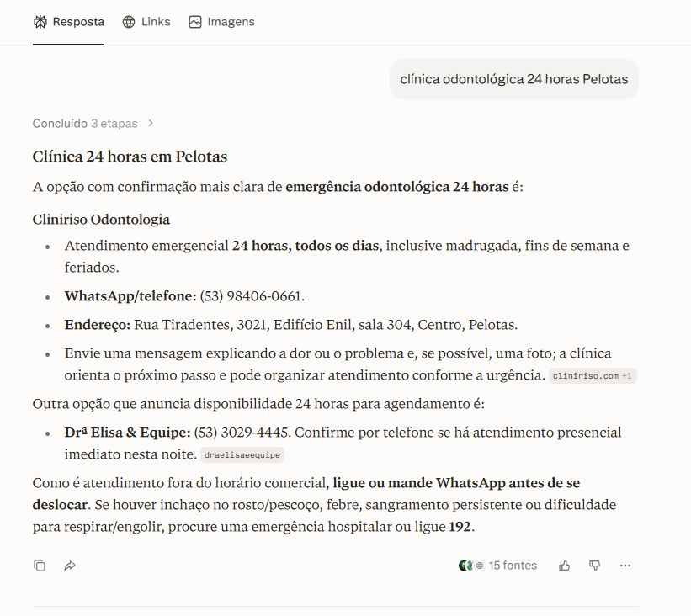Click the thumbs down icon
Image resolution: width=691 pixels, height=616 pixels.
594,566
